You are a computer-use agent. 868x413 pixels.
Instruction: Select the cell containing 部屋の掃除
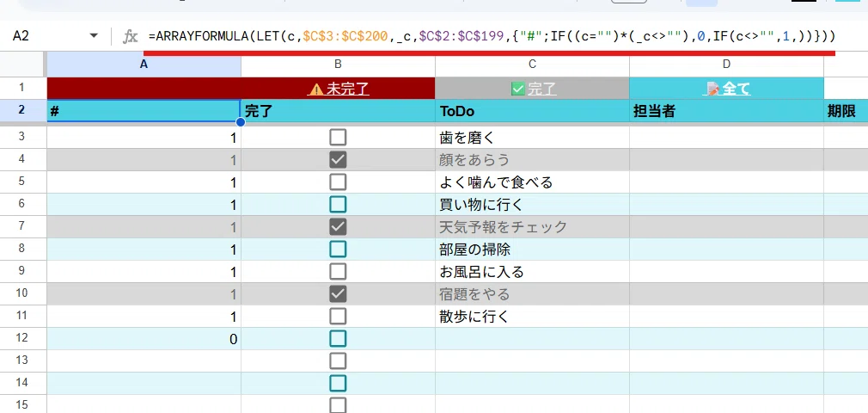pos(533,250)
